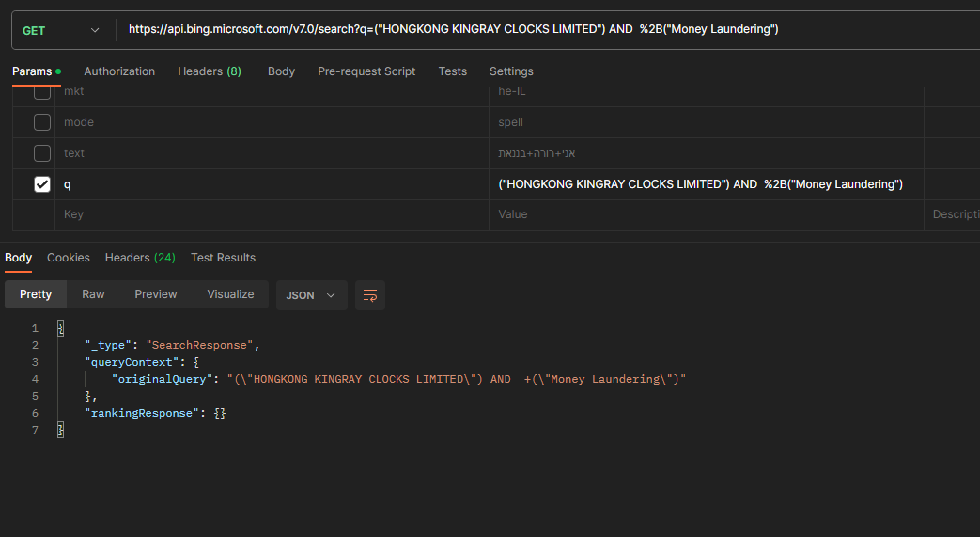This screenshot has height=537, width=980.
Task: Switch to the Params tab
Action: 37,71
